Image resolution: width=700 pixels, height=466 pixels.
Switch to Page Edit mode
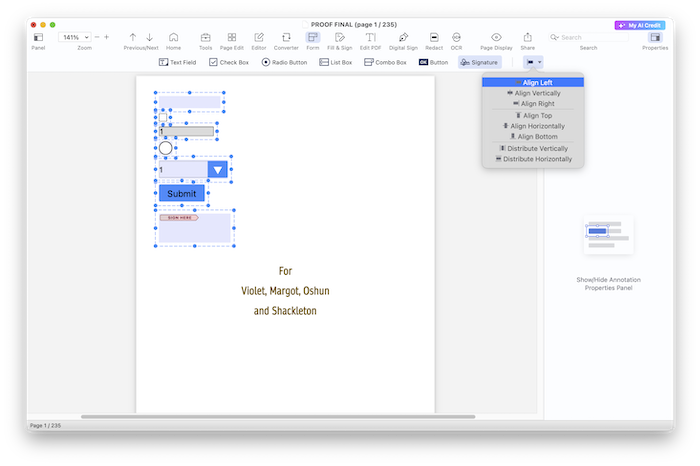pyautogui.click(x=232, y=37)
